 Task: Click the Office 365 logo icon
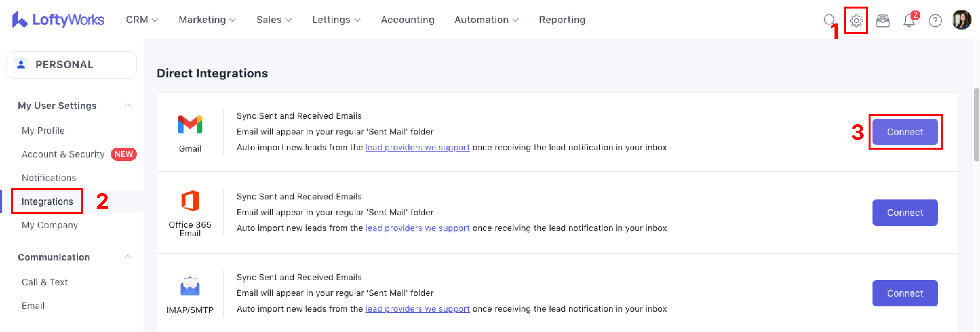click(190, 201)
